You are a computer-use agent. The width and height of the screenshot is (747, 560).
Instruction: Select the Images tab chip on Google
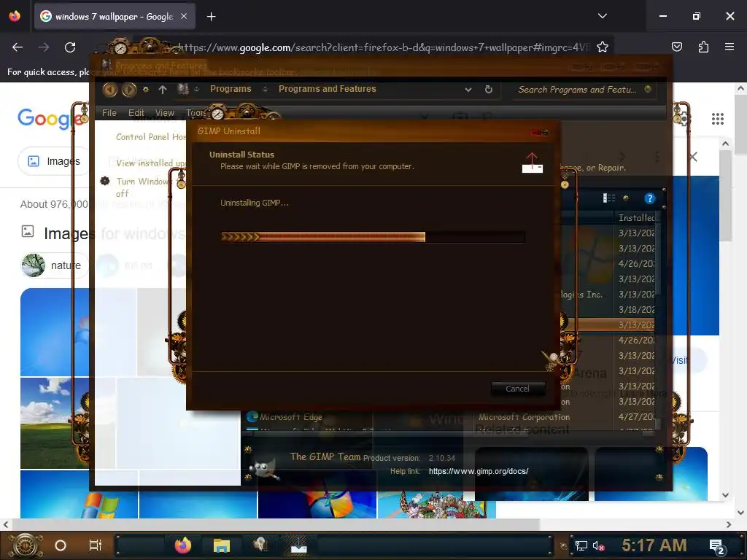pos(54,161)
